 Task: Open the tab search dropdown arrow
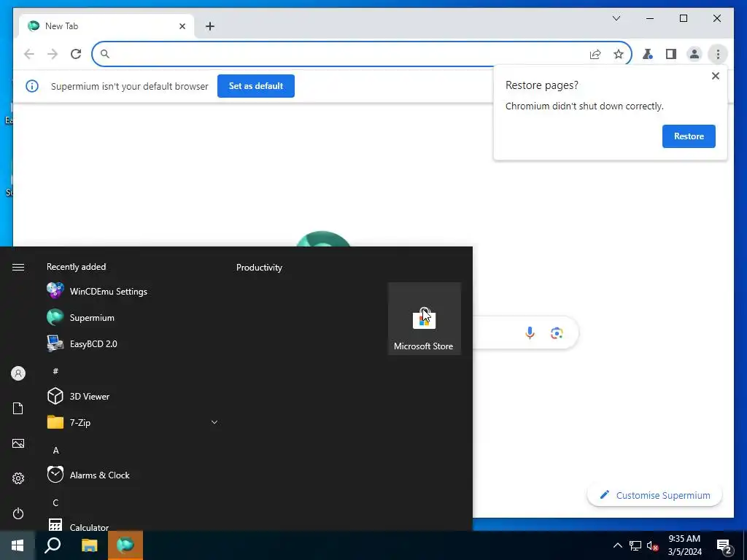[x=616, y=18]
